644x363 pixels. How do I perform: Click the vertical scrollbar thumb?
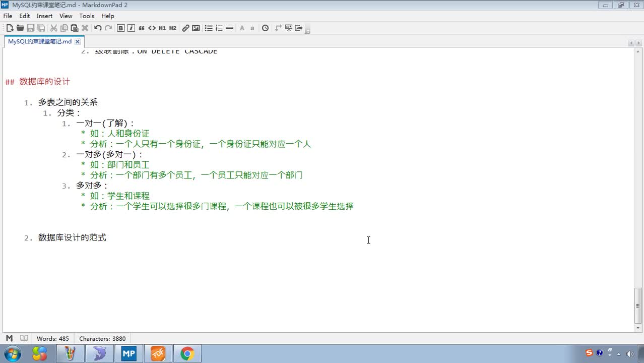click(x=638, y=305)
